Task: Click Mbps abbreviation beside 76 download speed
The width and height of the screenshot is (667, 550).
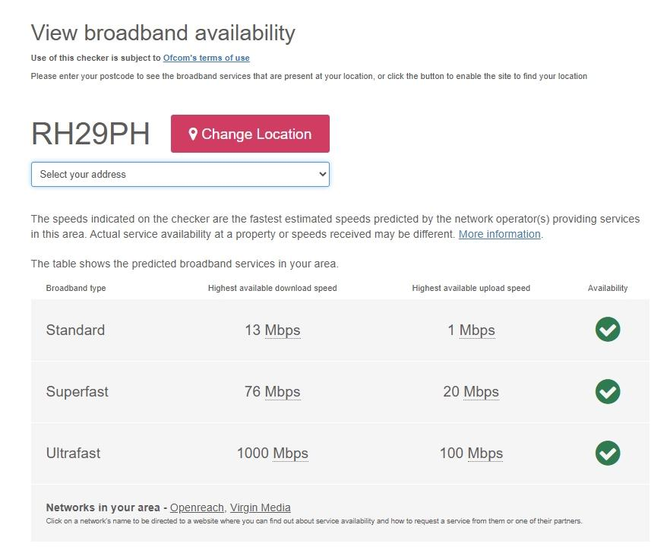Action: tap(283, 392)
